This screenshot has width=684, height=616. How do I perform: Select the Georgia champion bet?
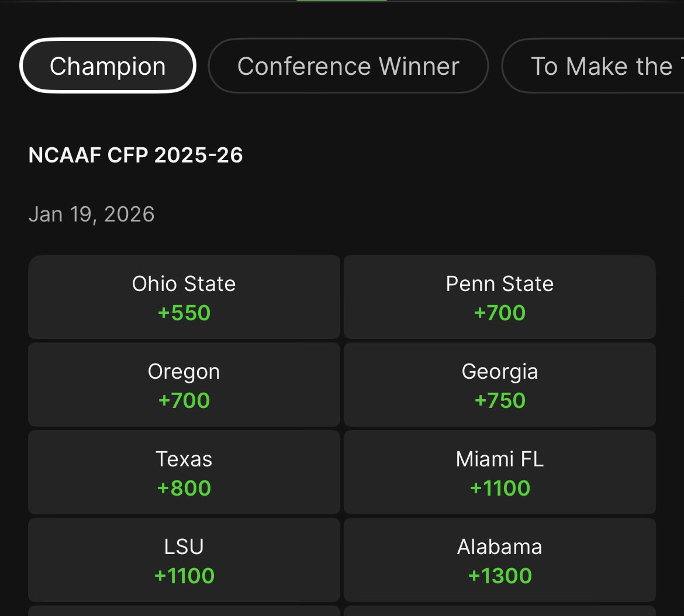point(499,385)
